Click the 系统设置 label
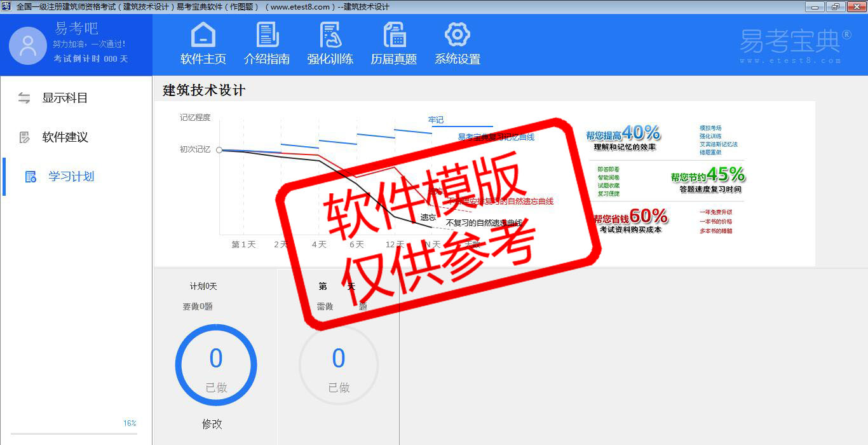Image resolution: width=868 pixels, height=445 pixels. (x=458, y=59)
